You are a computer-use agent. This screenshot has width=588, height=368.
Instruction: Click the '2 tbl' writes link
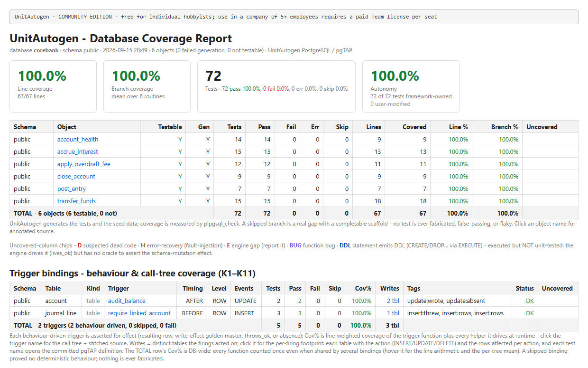pos(393,301)
